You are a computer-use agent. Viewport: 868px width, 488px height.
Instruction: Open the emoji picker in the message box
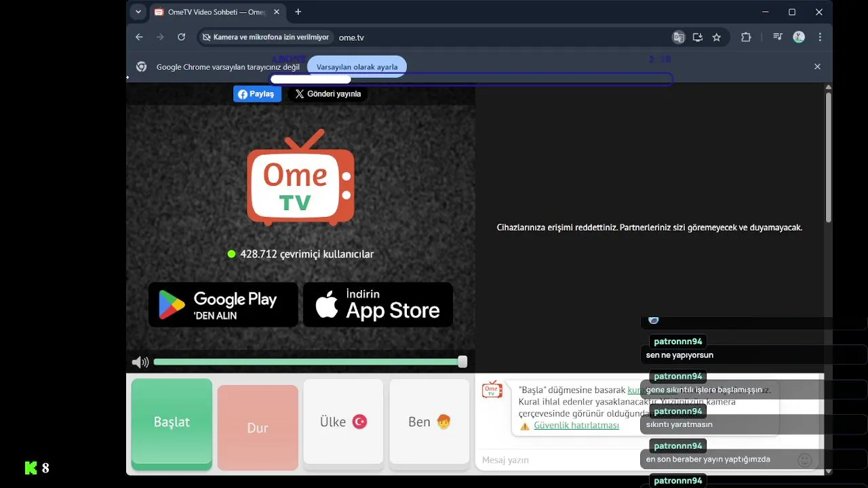click(805, 460)
